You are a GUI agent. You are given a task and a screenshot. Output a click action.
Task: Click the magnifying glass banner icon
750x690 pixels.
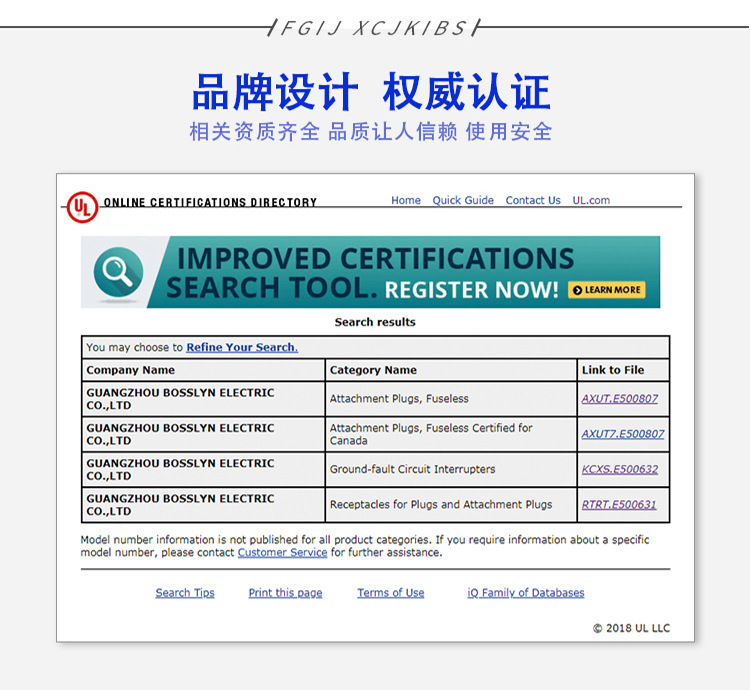tap(118, 272)
